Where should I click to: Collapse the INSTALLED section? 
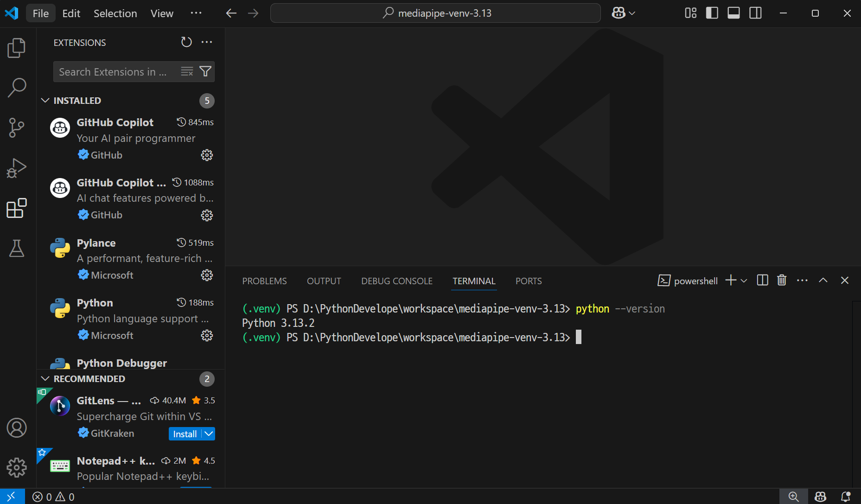coord(45,101)
